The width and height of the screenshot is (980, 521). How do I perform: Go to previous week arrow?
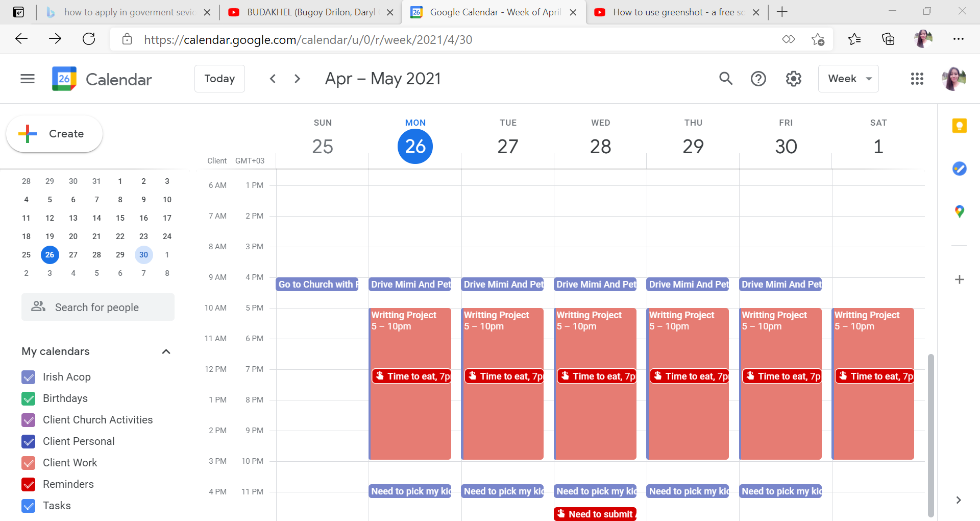coord(273,79)
